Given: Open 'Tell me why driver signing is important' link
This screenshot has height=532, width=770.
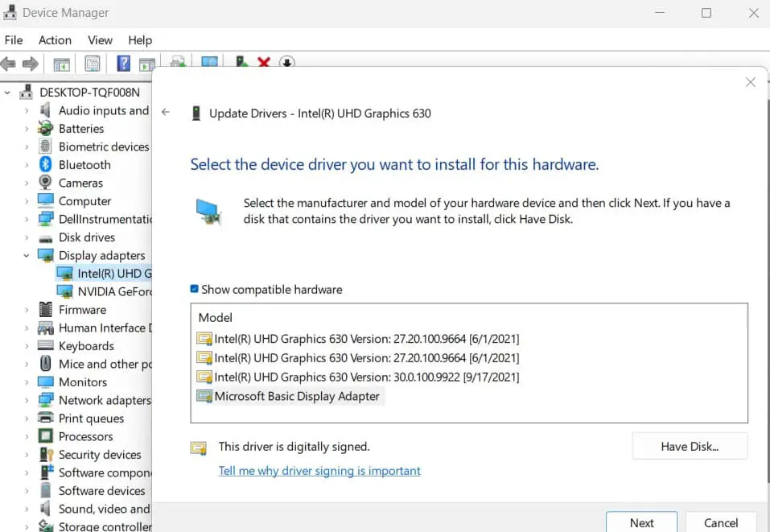Looking at the screenshot, I should pos(319,471).
